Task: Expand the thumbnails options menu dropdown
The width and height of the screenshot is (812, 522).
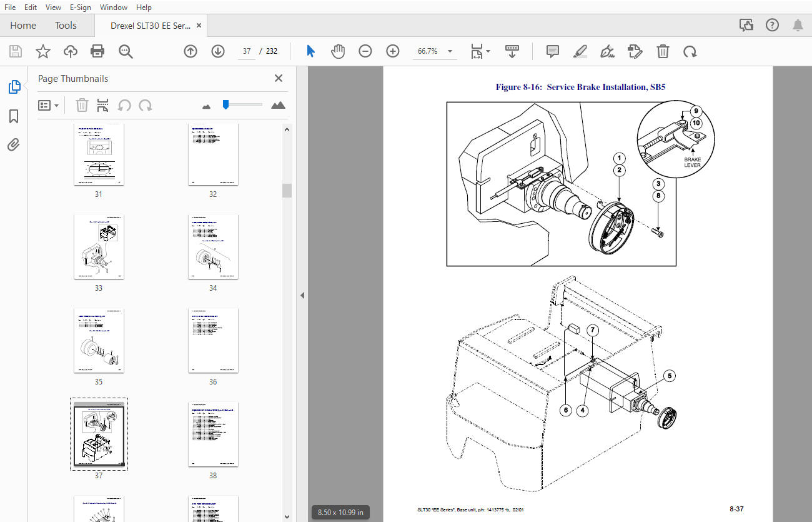Action: pyautogui.click(x=48, y=105)
